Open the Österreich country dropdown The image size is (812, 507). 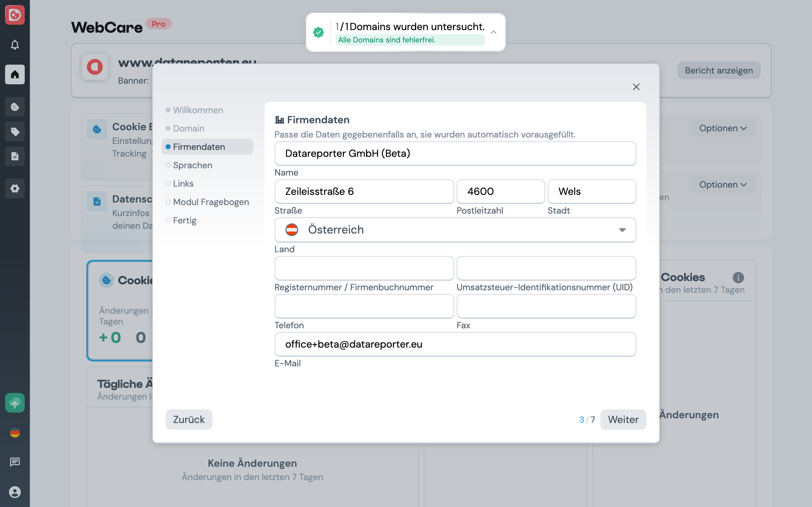622,230
